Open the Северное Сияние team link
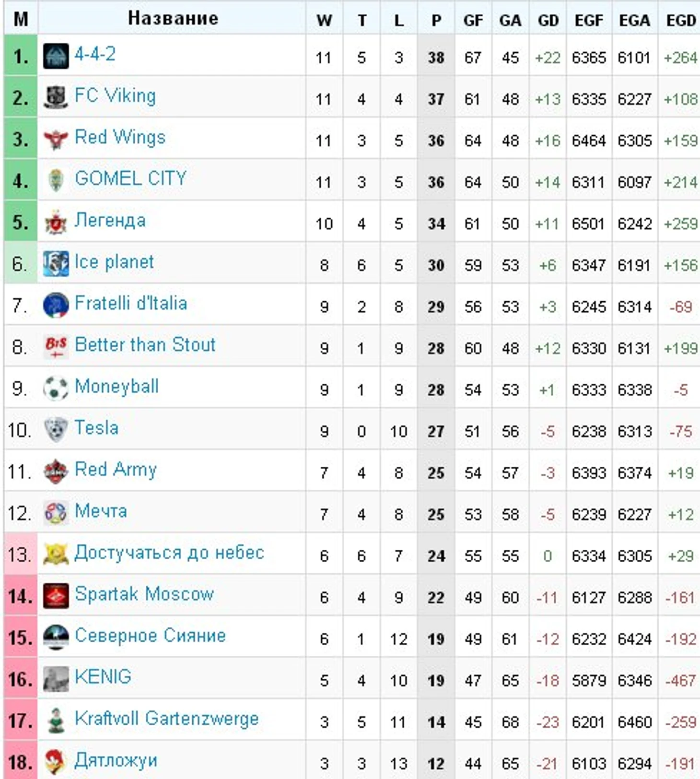 tap(150, 636)
